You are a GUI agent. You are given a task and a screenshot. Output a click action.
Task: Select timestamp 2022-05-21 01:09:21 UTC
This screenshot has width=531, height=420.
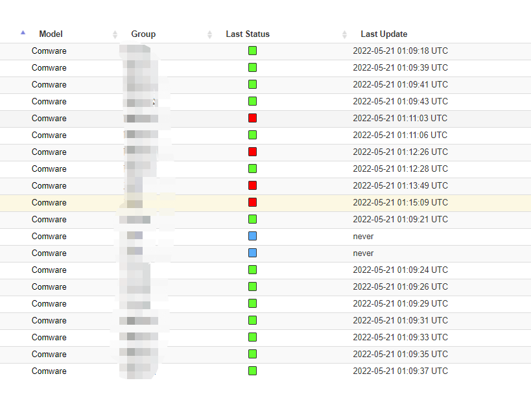click(x=400, y=219)
